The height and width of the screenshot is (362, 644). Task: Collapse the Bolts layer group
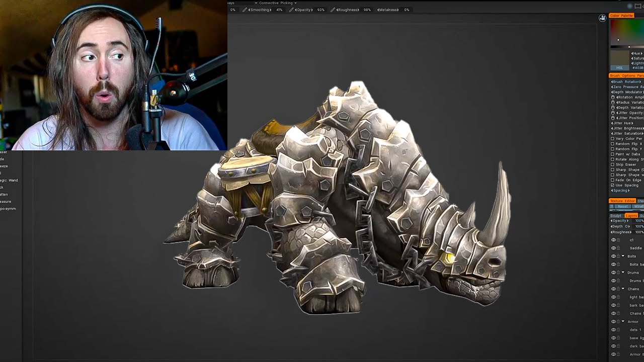click(623, 256)
